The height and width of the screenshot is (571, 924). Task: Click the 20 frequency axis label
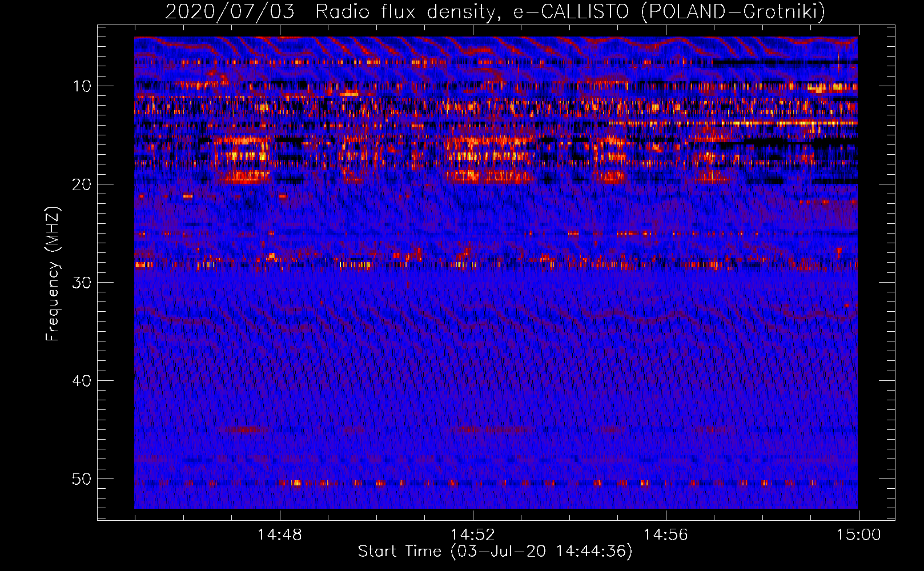click(x=82, y=184)
